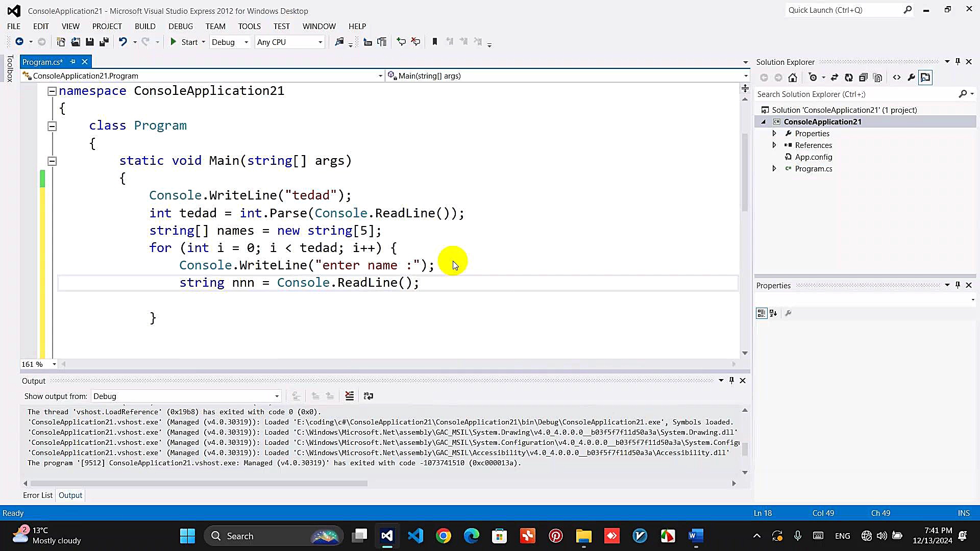Image resolution: width=980 pixels, height=551 pixels.
Task: Expand the Program.cs node in Solution Explorer
Action: click(774, 169)
